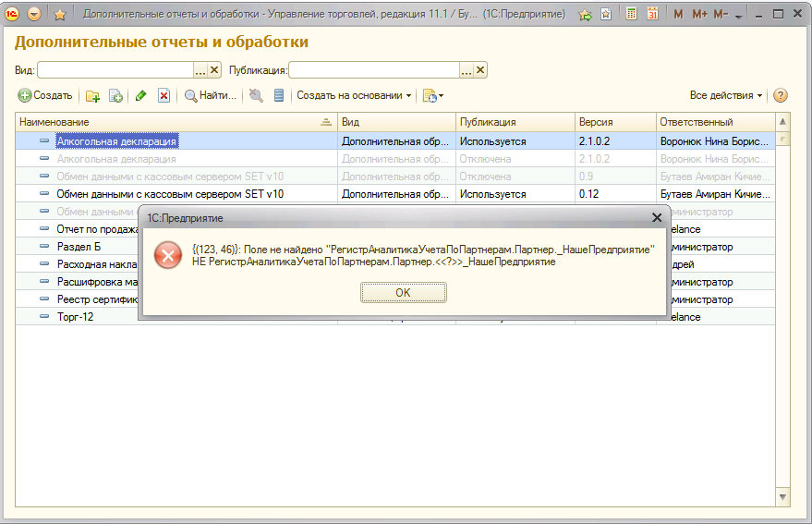Open the calendar icon

(x=652, y=14)
